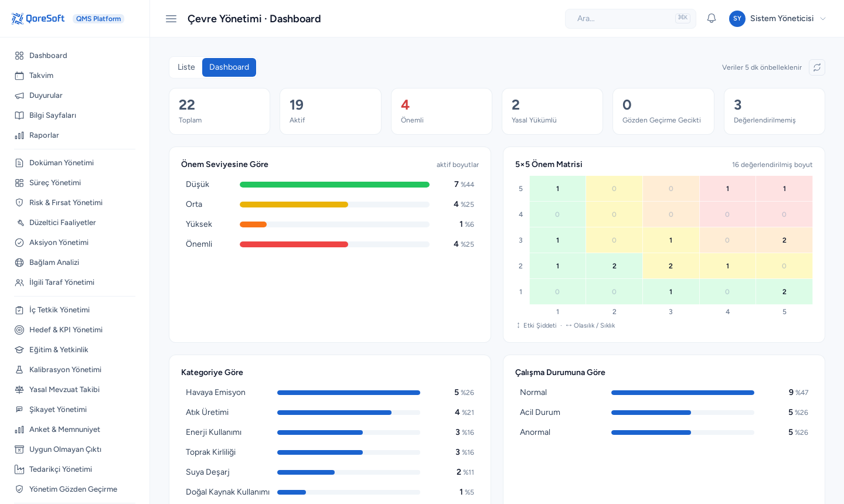Viewport: 844px width, 504px height.
Task: Select the Dashboard view tab
Action: point(229,67)
